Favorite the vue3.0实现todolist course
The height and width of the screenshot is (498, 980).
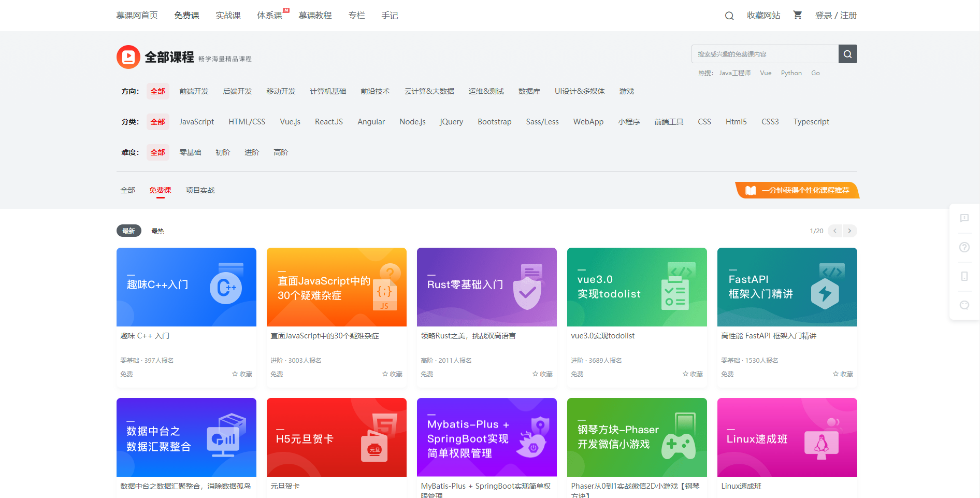(x=693, y=374)
